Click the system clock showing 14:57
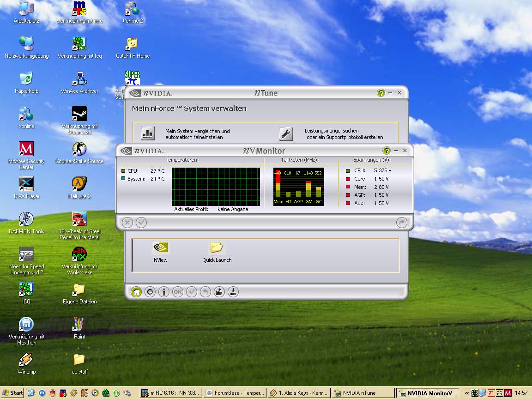The height and width of the screenshot is (399, 532). pyautogui.click(x=521, y=393)
